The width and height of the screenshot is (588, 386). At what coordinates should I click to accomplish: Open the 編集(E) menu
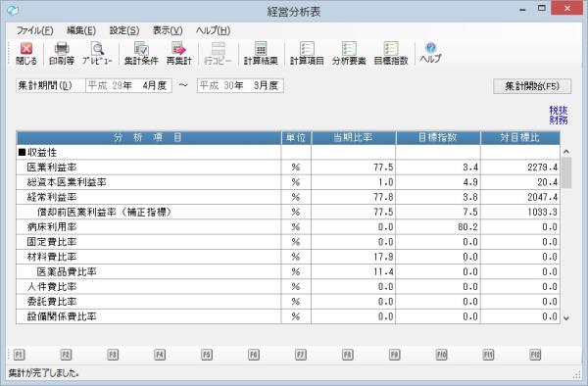(x=81, y=30)
